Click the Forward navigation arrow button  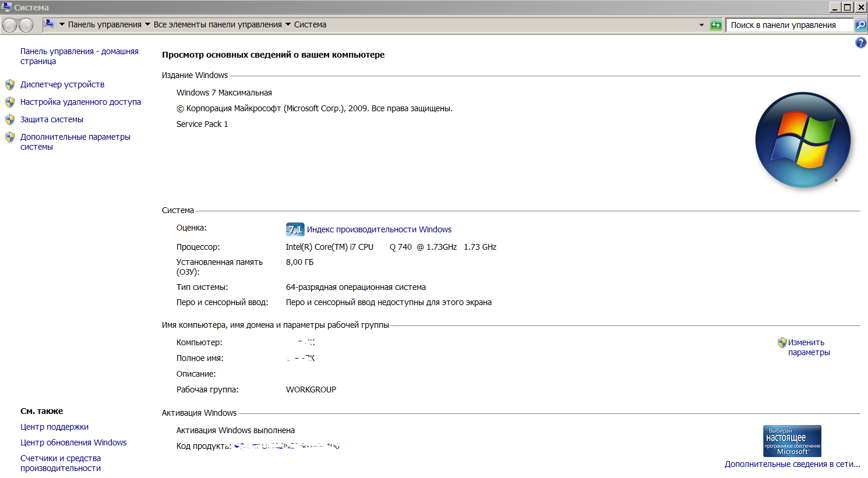tap(26, 25)
